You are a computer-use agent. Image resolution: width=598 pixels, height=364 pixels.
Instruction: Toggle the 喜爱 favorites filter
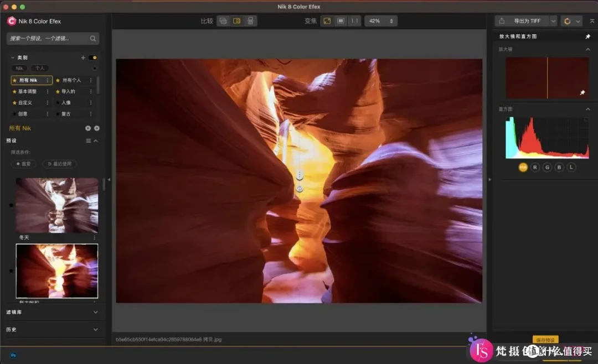coord(24,164)
